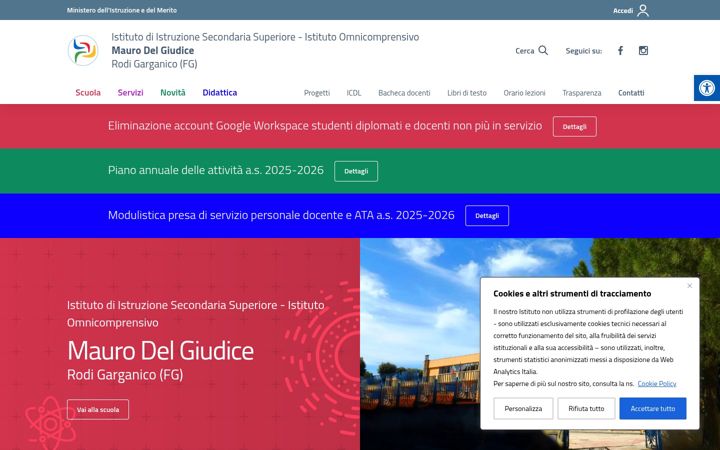Open Orario lezioni link
Viewport: 720px width, 450px height.
tap(524, 93)
